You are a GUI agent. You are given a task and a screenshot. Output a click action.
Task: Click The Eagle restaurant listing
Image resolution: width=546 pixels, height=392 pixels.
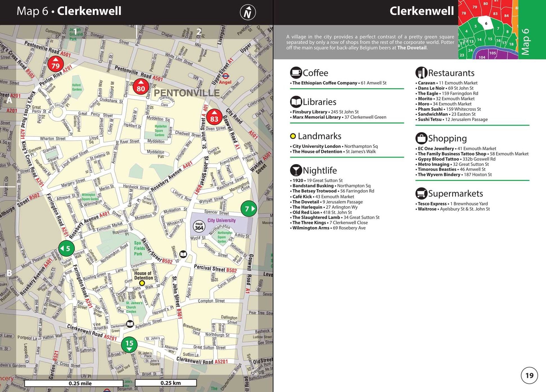point(447,93)
